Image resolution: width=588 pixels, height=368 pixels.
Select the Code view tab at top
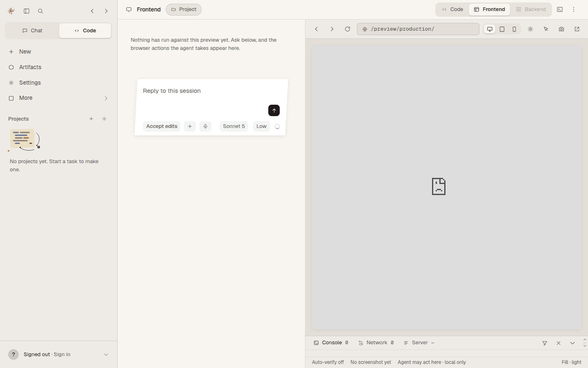(x=452, y=9)
